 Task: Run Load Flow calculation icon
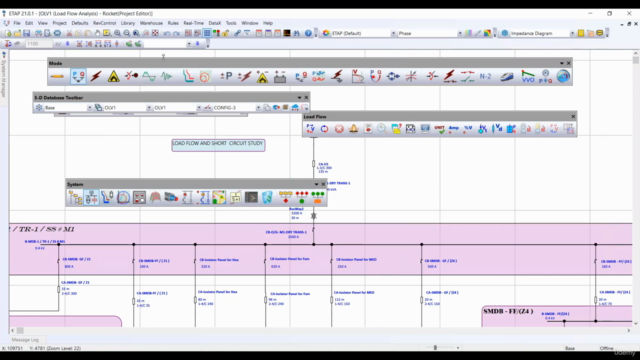310,129
